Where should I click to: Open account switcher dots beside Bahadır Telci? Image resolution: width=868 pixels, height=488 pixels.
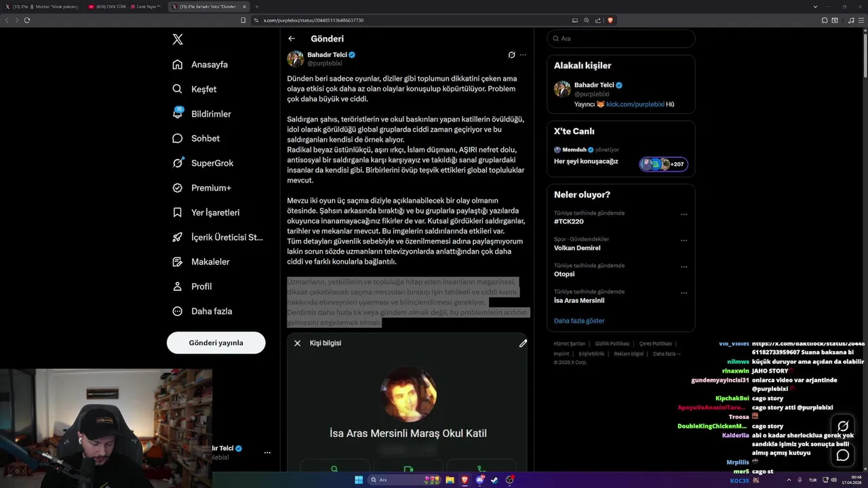click(x=267, y=453)
